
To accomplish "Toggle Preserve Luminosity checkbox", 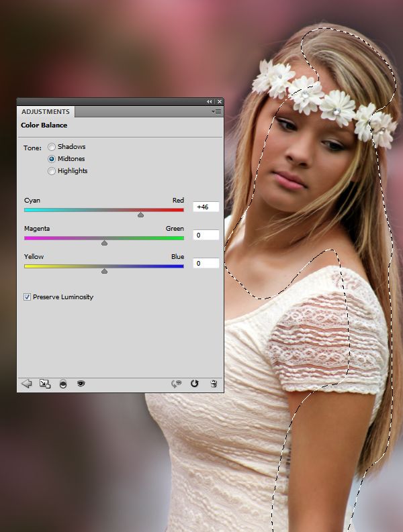I will [27, 297].
